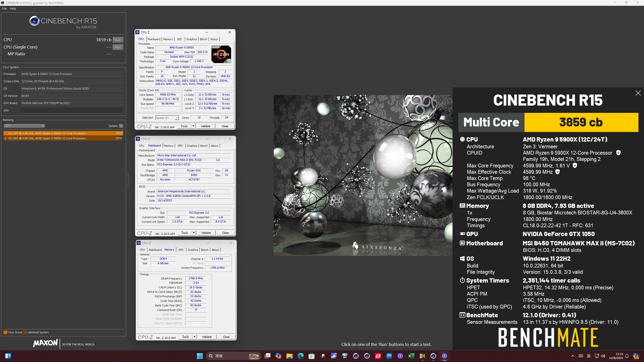Select the ranking entry scoring 3730
Image resolution: width=644 pixels, height=362 pixels.
pos(63,138)
